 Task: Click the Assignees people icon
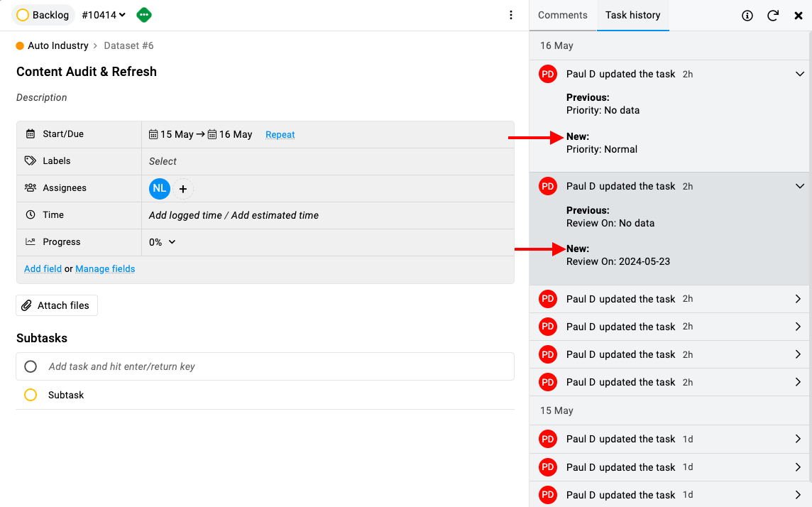pos(31,188)
